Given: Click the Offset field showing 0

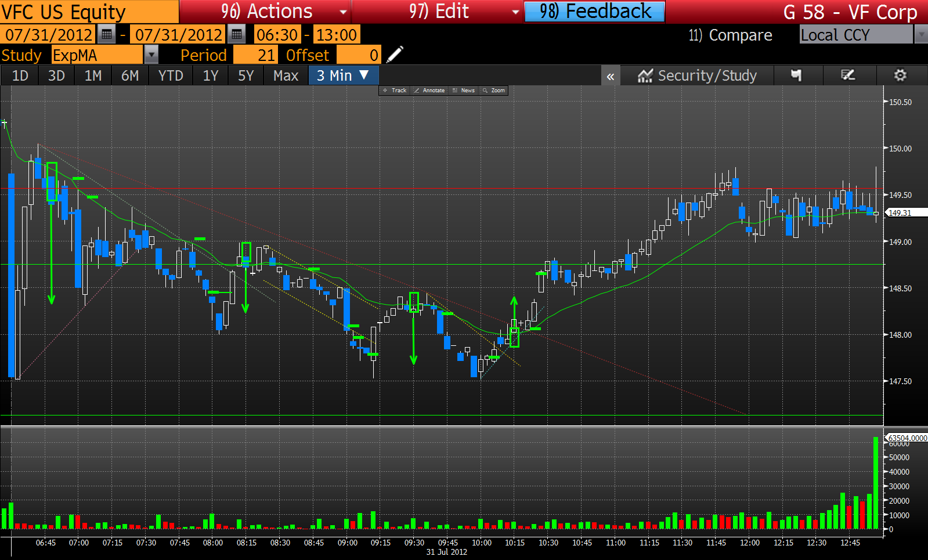Looking at the screenshot, I should click(x=359, y=55).
